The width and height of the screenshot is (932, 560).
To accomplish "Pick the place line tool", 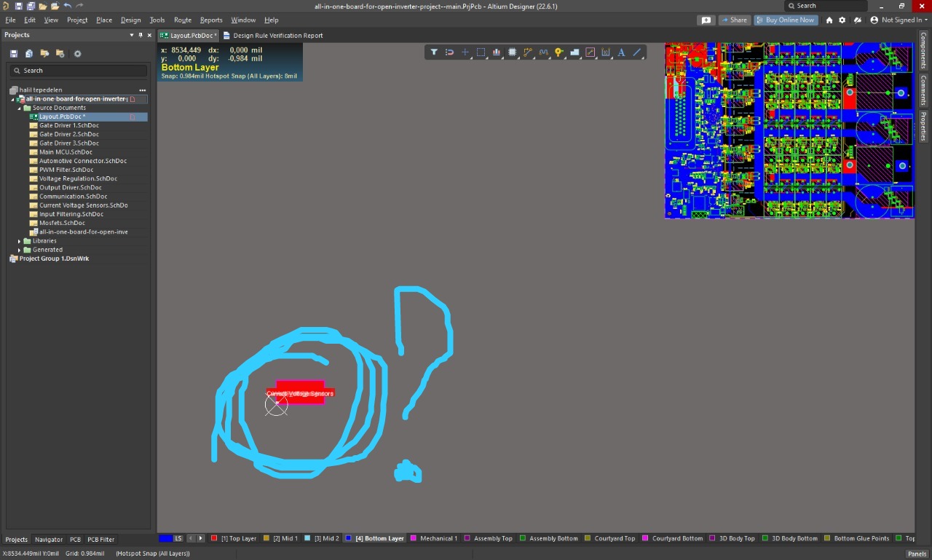I will (x=637, y=52).
